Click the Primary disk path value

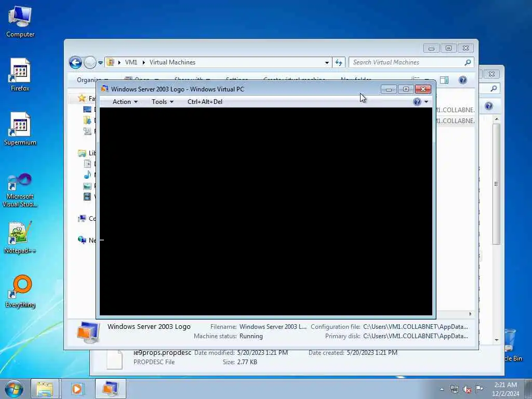[416, 336]
